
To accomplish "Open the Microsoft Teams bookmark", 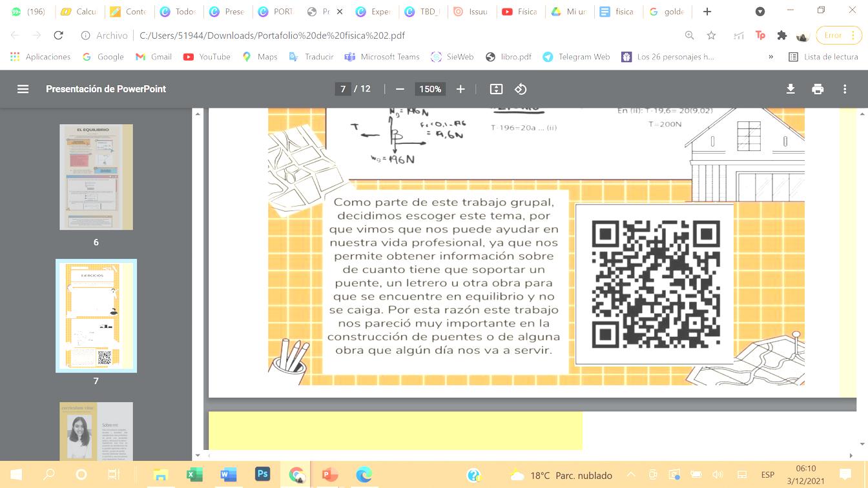I will 382,57.
